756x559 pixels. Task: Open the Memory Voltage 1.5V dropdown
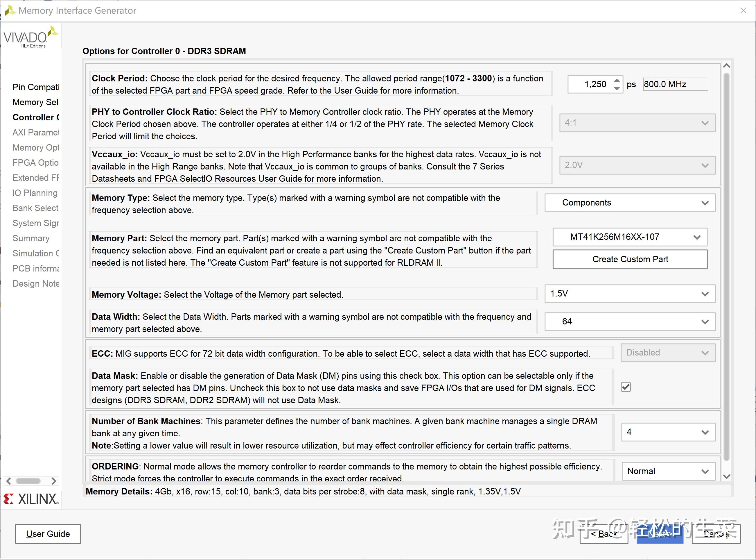630,294
